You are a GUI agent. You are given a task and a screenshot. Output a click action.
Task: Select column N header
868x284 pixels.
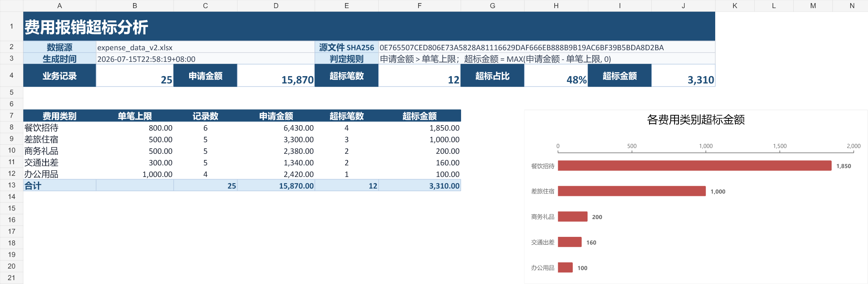852,6
